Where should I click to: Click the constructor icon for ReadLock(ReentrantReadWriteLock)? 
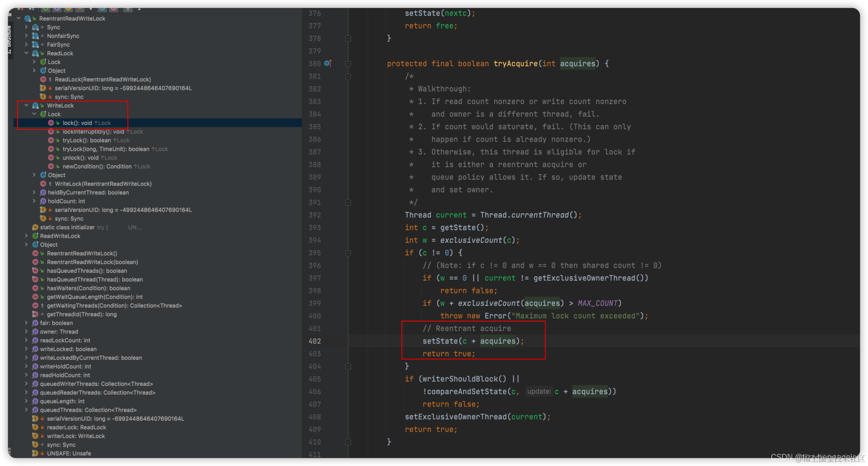(43, 80)
